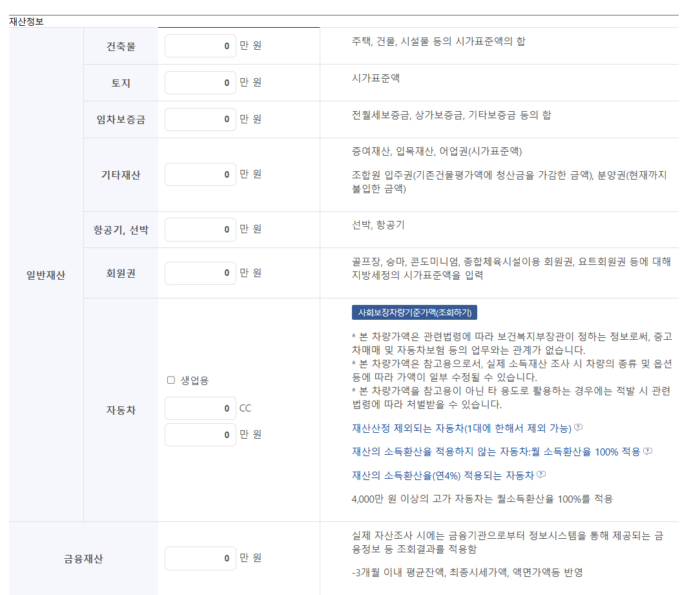Screen dimensions: 700x595
Task: Click the 건축물 amount input field
Action: [x=200, y=46]
